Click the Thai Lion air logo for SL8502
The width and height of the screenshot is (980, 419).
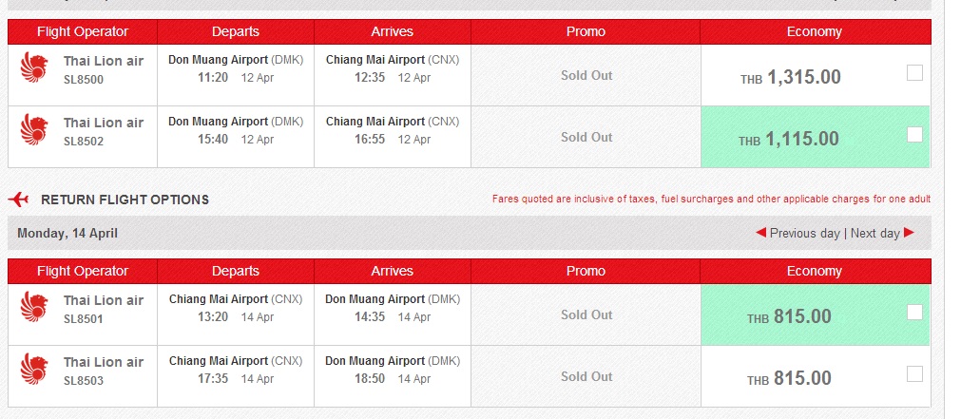pyautogui.click(x=34, y=129)
